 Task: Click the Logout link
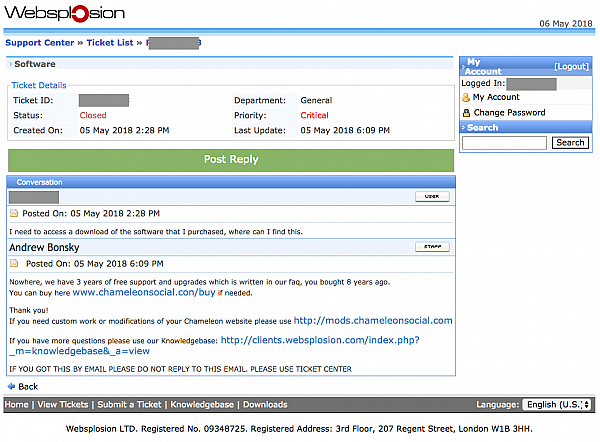(572, 66)
